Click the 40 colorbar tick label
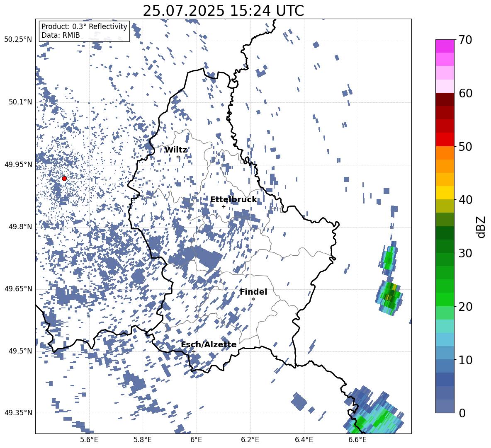Screen dimensions: 491x448 tap(465, 200)
